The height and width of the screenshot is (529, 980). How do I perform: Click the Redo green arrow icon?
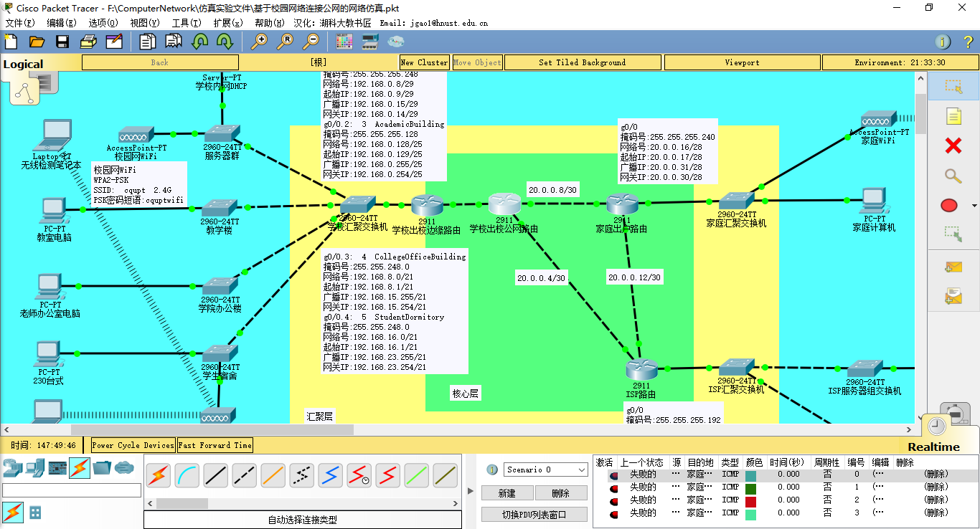(x=225, y=42)
